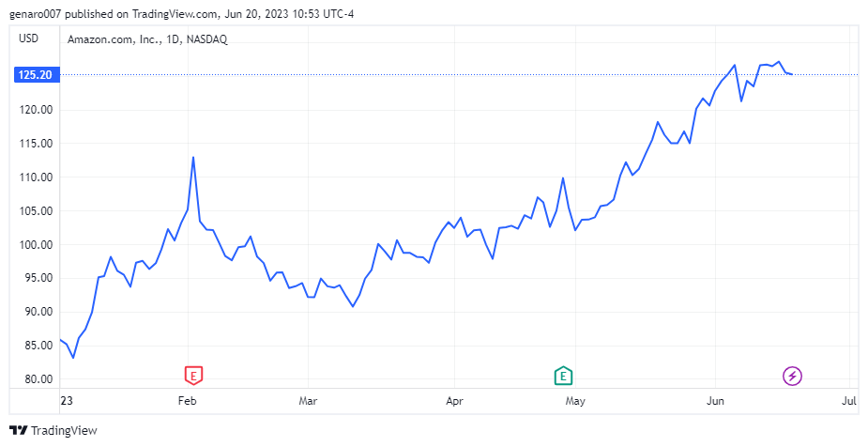868x447 pixels.
Task: Click the Apr label on time axis
Action: (x=454, y=401)
